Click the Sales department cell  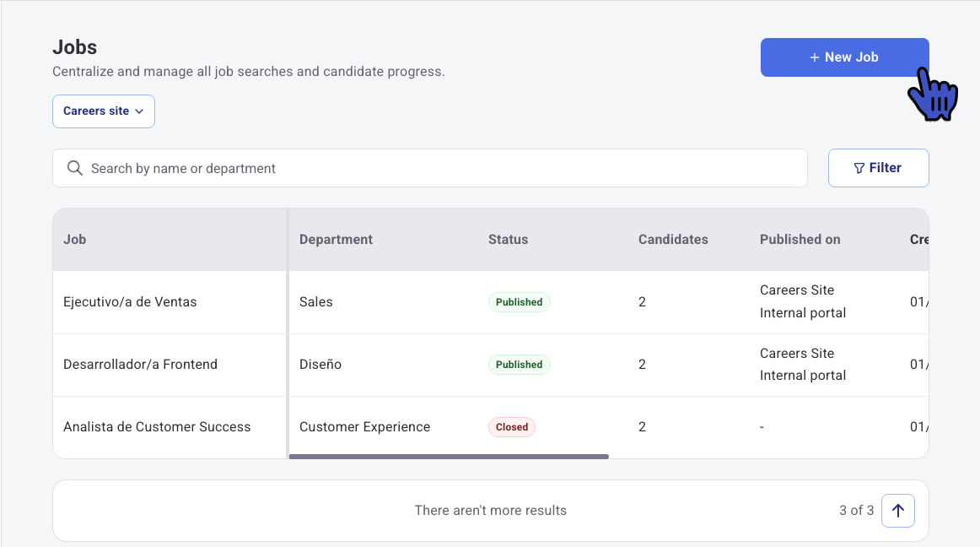(x=316, y=302)
